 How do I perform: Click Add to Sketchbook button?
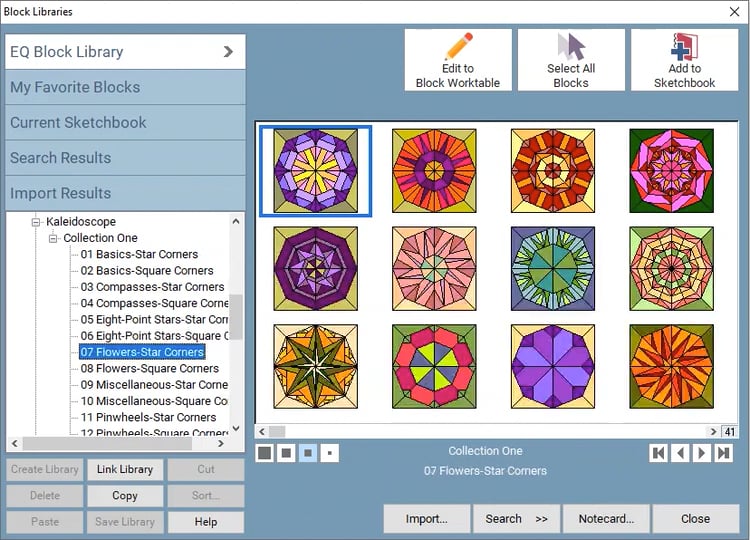tap(684, 60)
